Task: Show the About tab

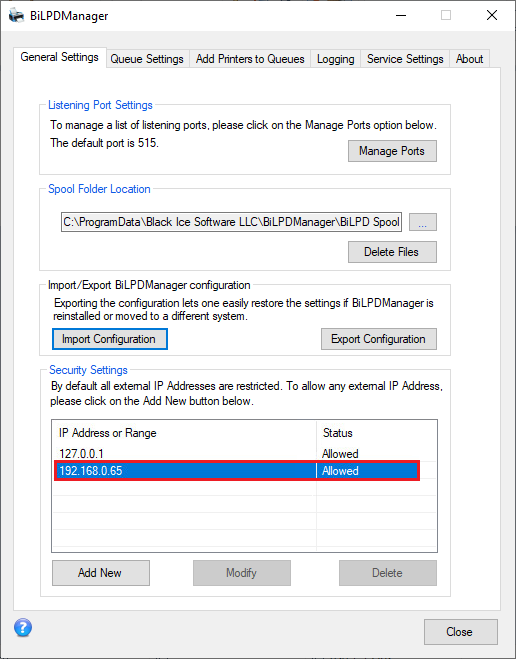Action: (x=469, y=59)
